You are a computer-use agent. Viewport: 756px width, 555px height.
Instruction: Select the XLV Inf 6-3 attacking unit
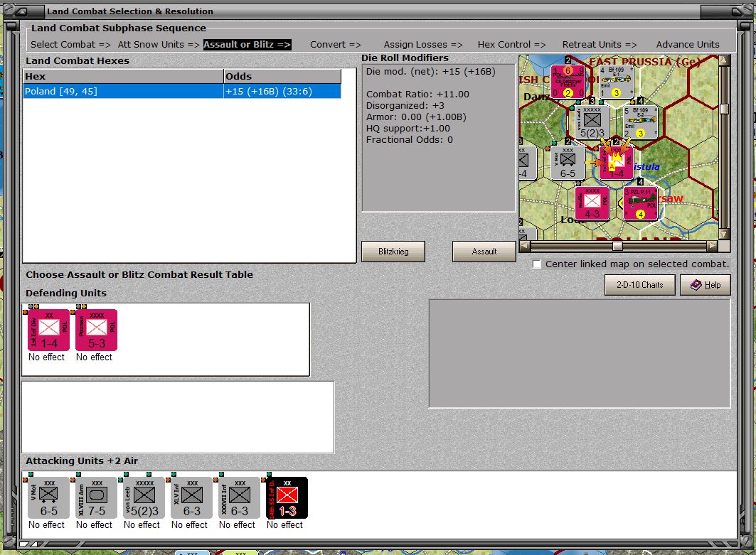(191, 497)
